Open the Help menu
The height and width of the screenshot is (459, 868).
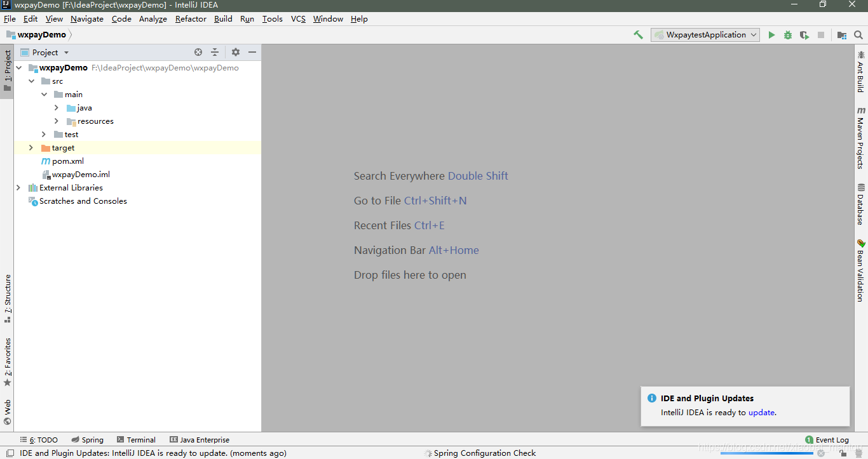[x=359, y=19]
